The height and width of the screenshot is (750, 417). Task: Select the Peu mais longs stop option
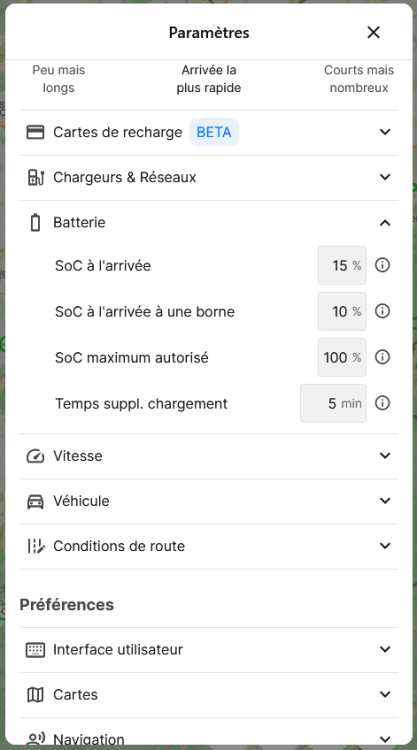(x=58, y=79)
